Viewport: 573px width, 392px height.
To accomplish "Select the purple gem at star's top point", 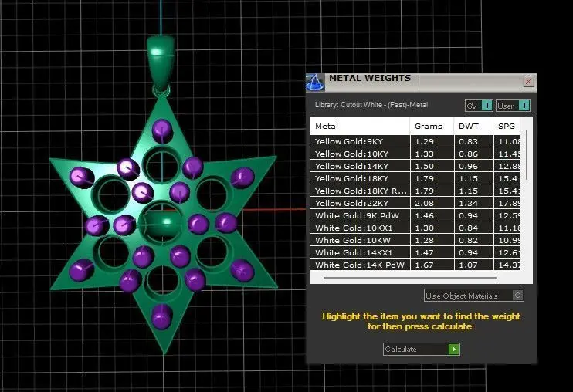I will click(x=162, y=130).
